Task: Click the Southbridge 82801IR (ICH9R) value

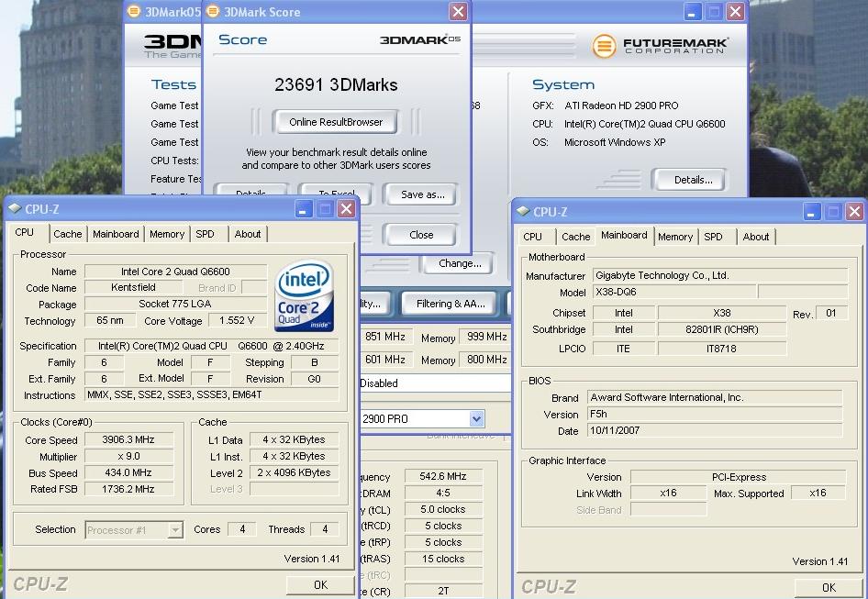Action: tap(722, 329)
